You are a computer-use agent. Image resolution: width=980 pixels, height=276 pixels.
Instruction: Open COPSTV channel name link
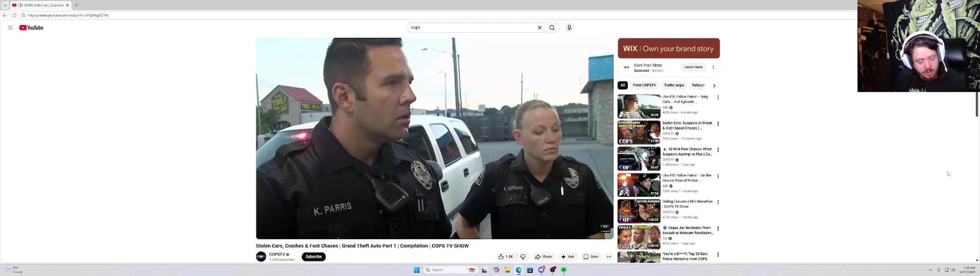click(x=277, y=255)
